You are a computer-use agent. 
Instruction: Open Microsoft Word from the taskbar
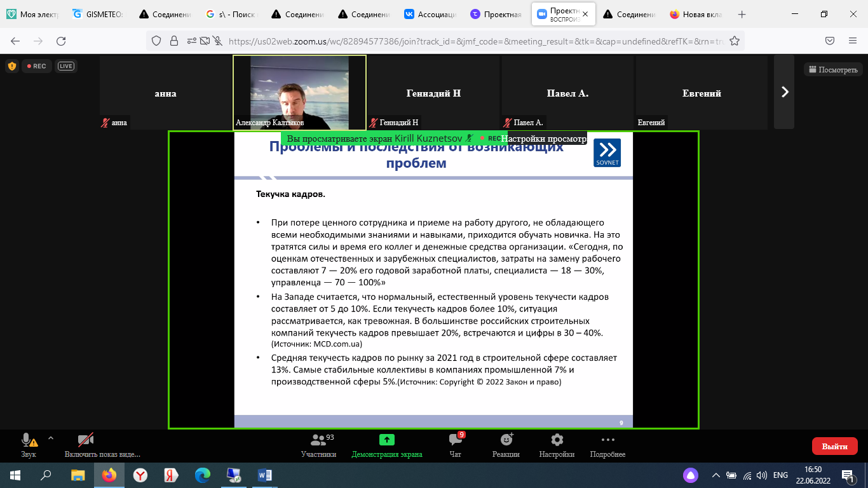coord(264,475)
